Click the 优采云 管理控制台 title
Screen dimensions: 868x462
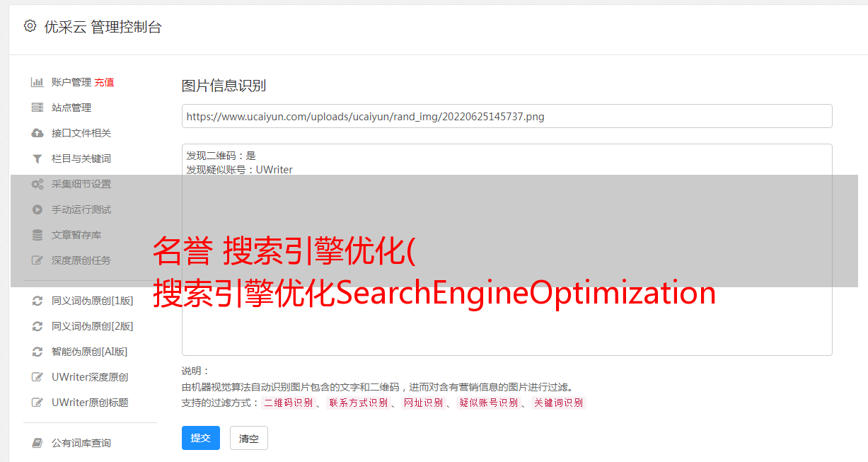tap(103, 27)
